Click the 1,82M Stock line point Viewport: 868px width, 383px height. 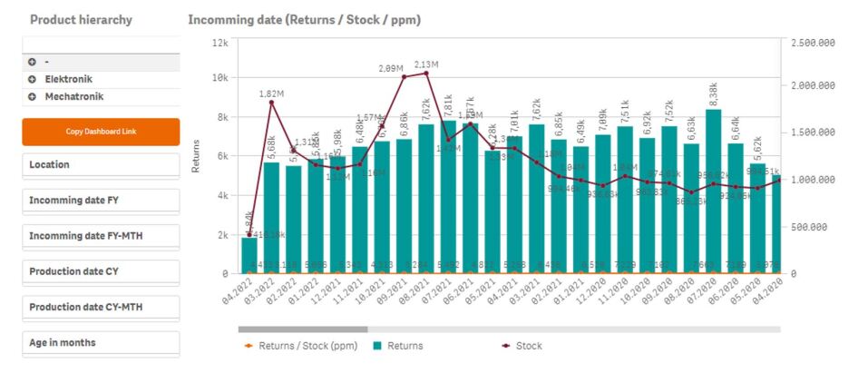pyautogui.click(x=271, y=102)
